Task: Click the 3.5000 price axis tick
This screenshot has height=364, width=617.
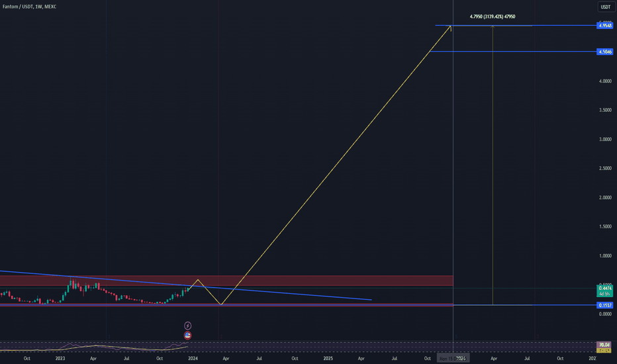Action: (x=605, y=110)
